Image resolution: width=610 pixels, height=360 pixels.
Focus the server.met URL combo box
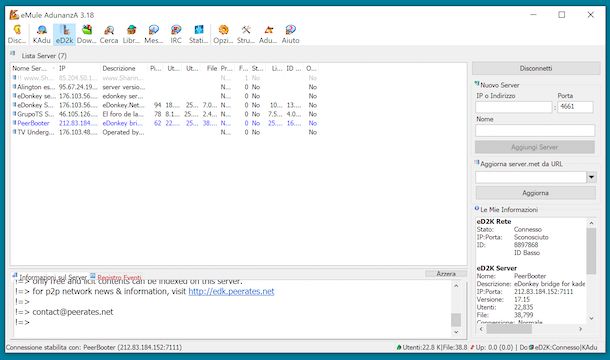(531, 177)
